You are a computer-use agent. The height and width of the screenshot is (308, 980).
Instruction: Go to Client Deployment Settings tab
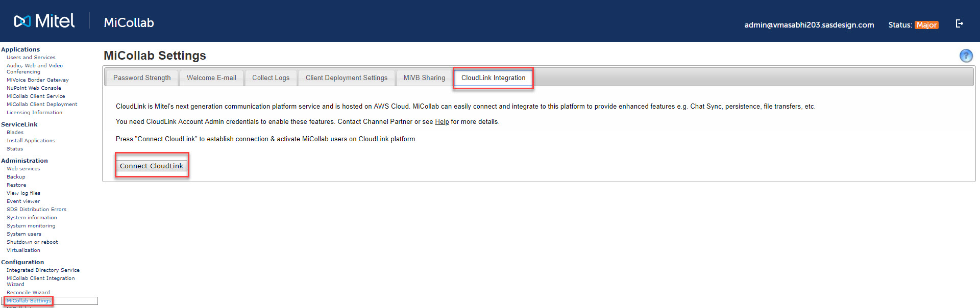pos(347,78)
